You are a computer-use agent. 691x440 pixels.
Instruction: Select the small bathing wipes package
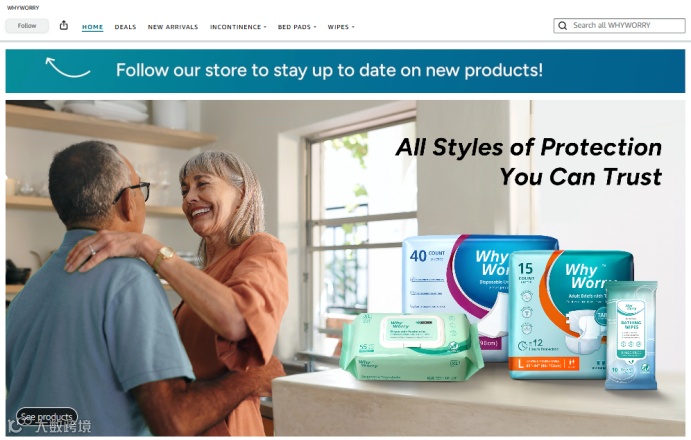631,335
